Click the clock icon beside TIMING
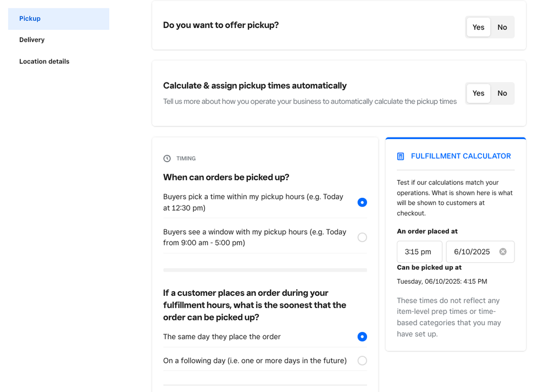Screen dimensions: 549x392 (167, 158)
